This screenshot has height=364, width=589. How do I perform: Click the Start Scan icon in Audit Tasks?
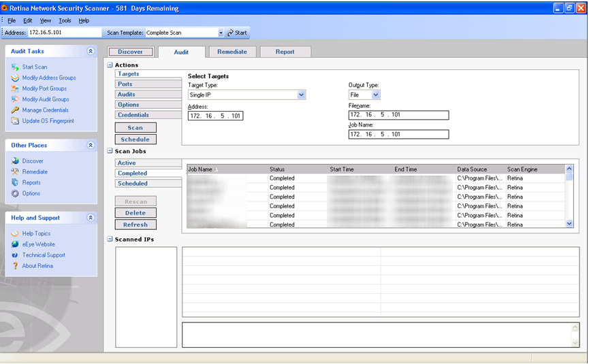(15, 67)
